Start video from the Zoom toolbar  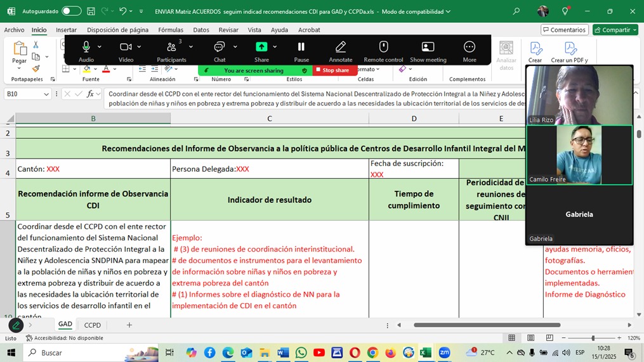(x=126, y=47)
